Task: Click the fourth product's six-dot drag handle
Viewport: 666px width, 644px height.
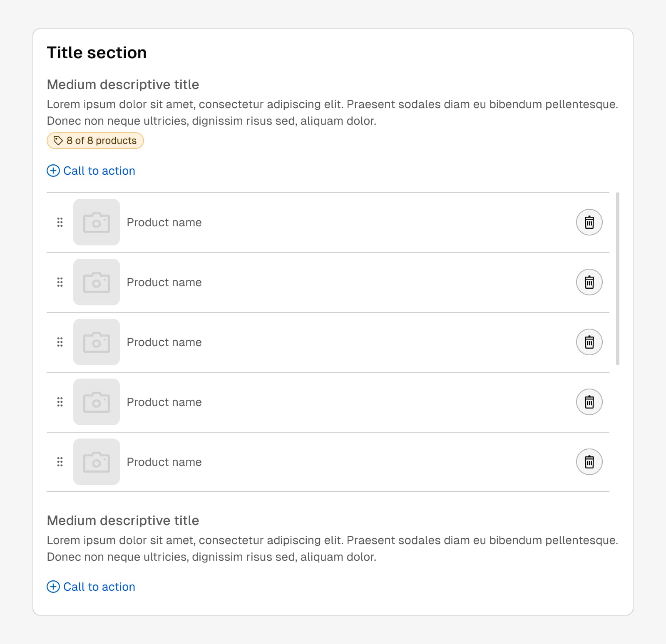Action: (x=60, y=402)
